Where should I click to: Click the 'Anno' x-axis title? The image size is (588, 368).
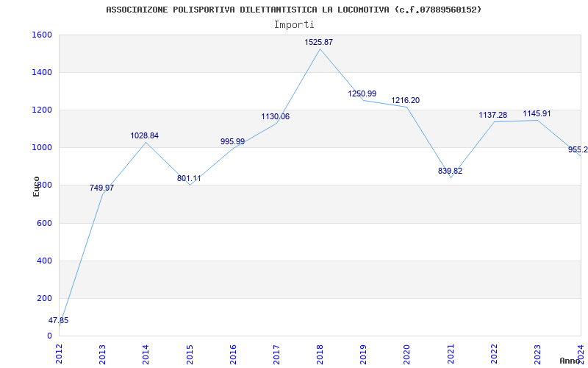570,361
